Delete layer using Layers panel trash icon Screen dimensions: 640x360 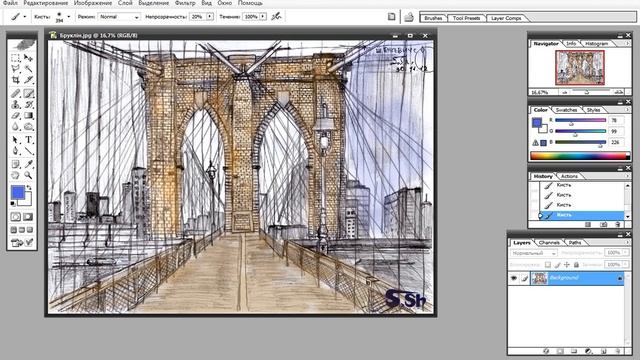pyautogui.click(x=618, y=351)
